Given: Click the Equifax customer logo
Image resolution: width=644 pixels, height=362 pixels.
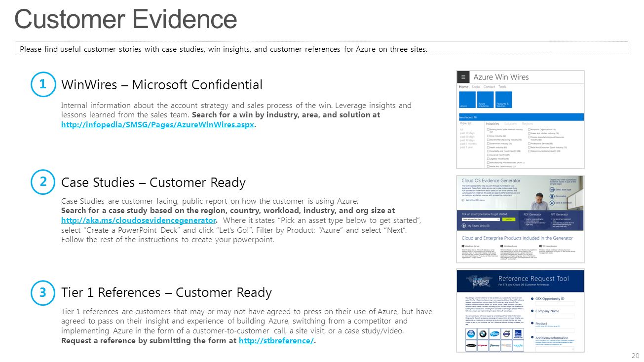Looking at the screenshot, I should click(483, 345).
